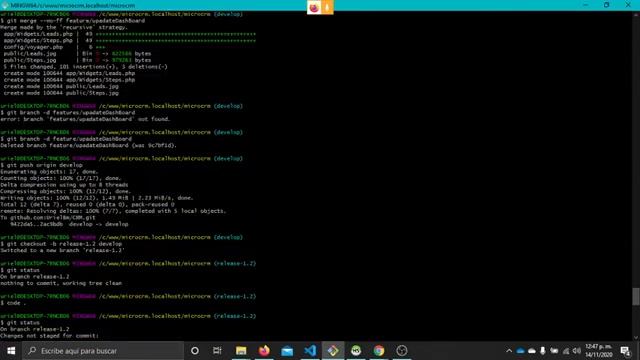
Task: Click the Firefox icon in title bar overlay
Action: [x=314, y=7]
